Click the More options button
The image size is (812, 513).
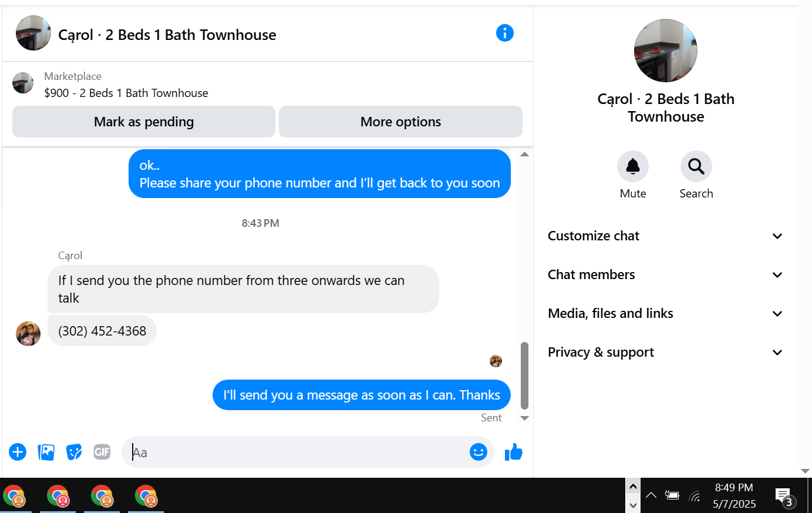(400, 122)
